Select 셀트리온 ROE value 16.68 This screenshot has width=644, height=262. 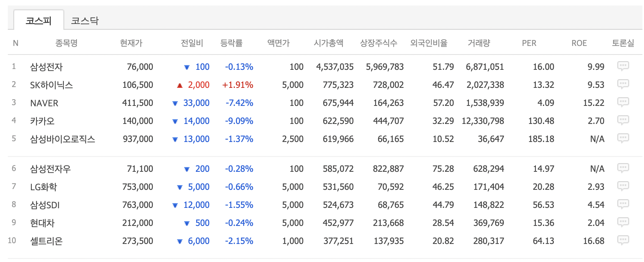click(594, 241)
